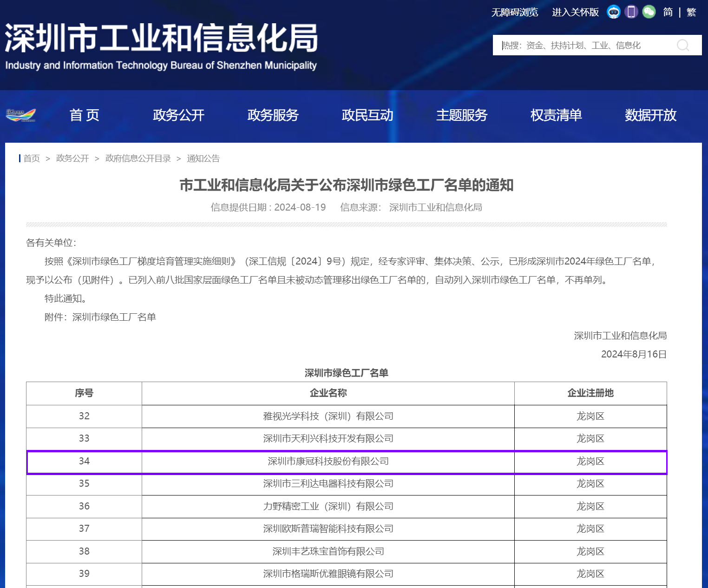Switch to Simplified Chinese (简)
708x588 pixels.
(668, 12)
